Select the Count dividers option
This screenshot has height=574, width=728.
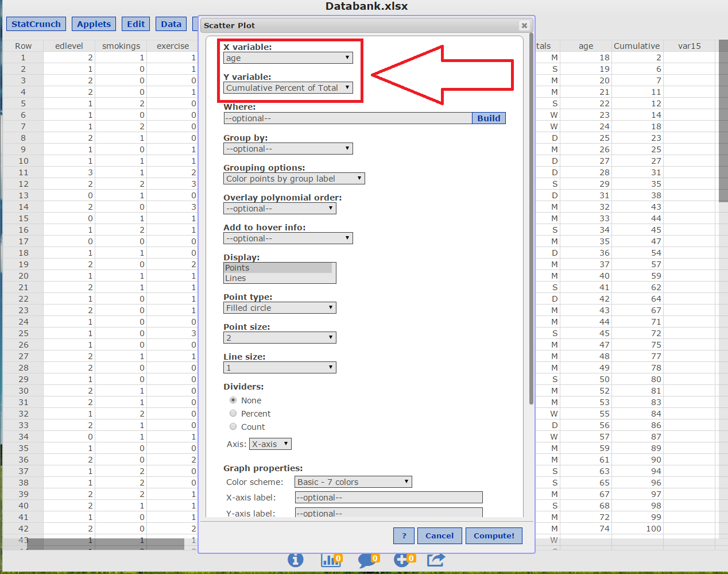[233, 426]
